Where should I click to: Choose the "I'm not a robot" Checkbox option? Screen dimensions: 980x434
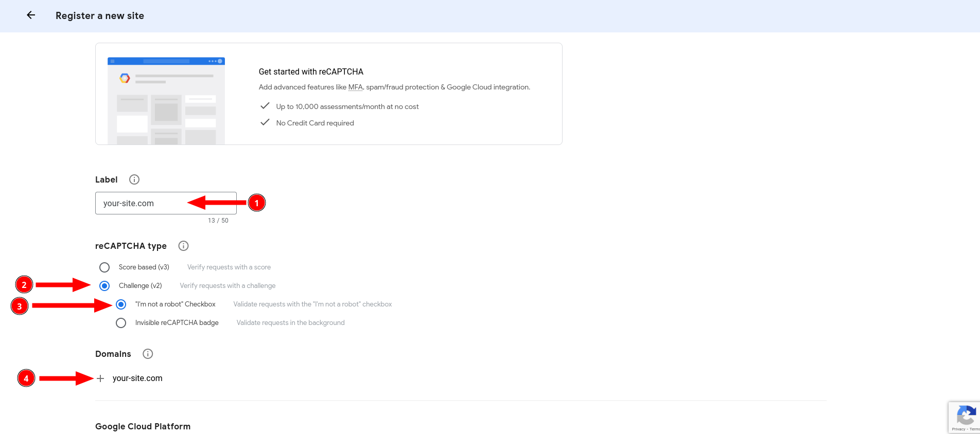(x=121, y=304)
